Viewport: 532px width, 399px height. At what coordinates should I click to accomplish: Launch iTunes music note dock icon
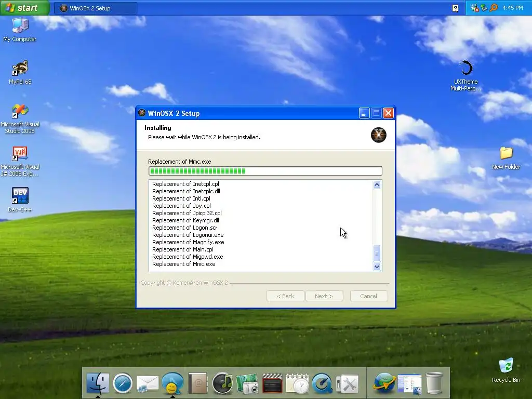(222, 383)
